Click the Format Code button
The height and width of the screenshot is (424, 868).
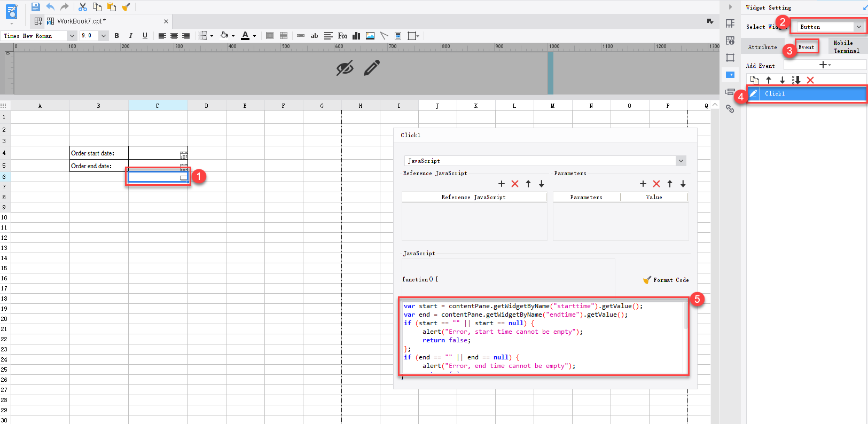(666, 280)
